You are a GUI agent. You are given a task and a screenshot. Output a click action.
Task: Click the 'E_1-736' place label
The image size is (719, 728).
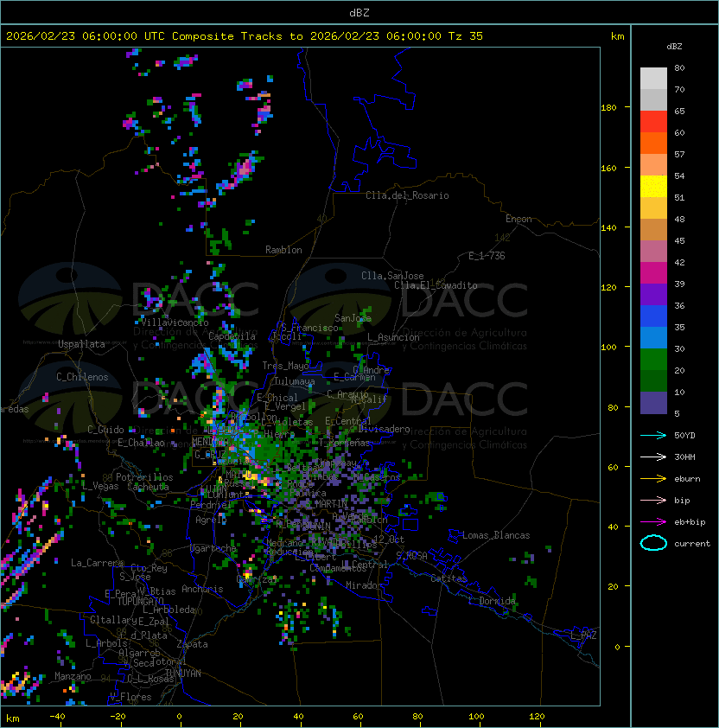pyautogui.click(x=487, y=256)
